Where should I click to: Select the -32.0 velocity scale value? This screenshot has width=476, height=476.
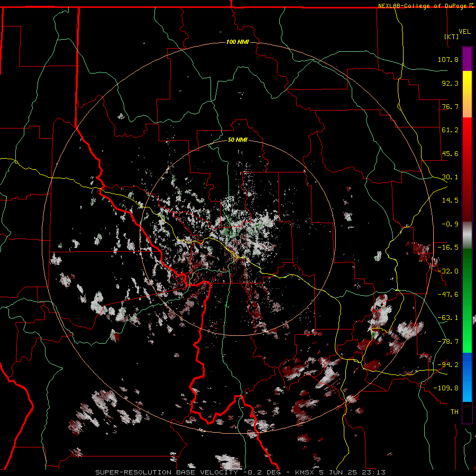click(448, 271)
